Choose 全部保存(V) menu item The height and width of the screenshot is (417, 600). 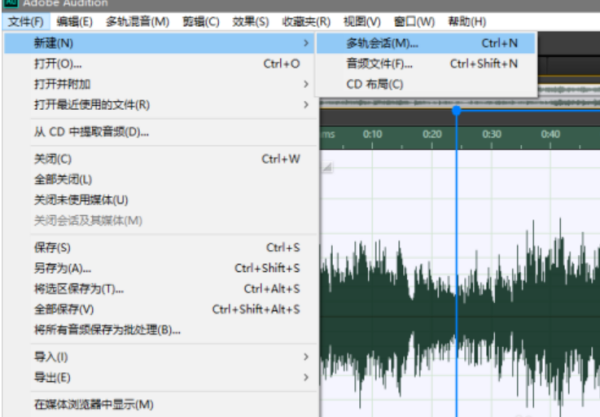(x=160, y=309)
